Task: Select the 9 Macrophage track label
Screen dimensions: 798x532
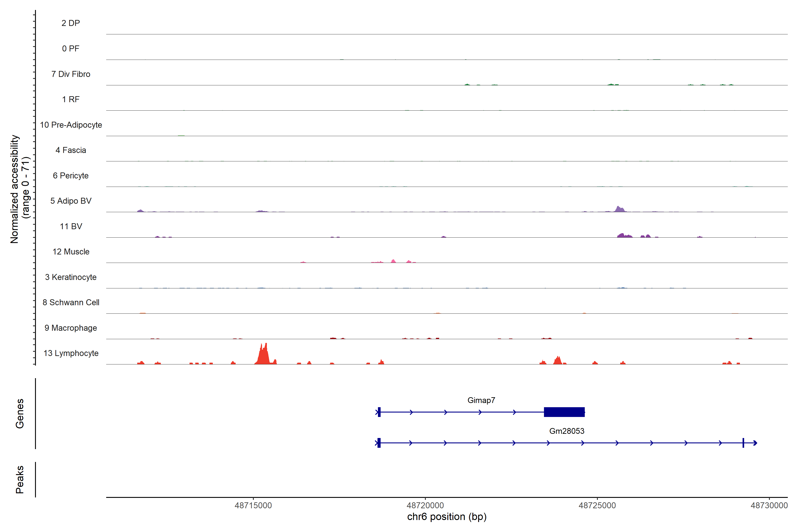Action: click(70, 328)
